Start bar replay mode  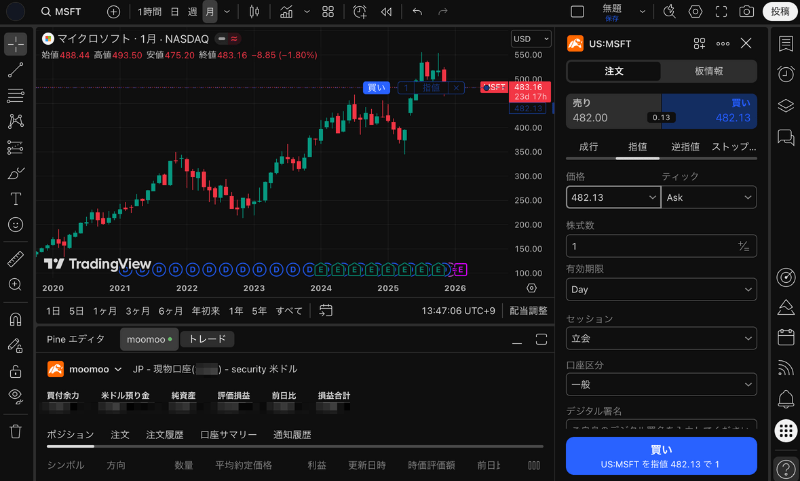click(386, 12)
